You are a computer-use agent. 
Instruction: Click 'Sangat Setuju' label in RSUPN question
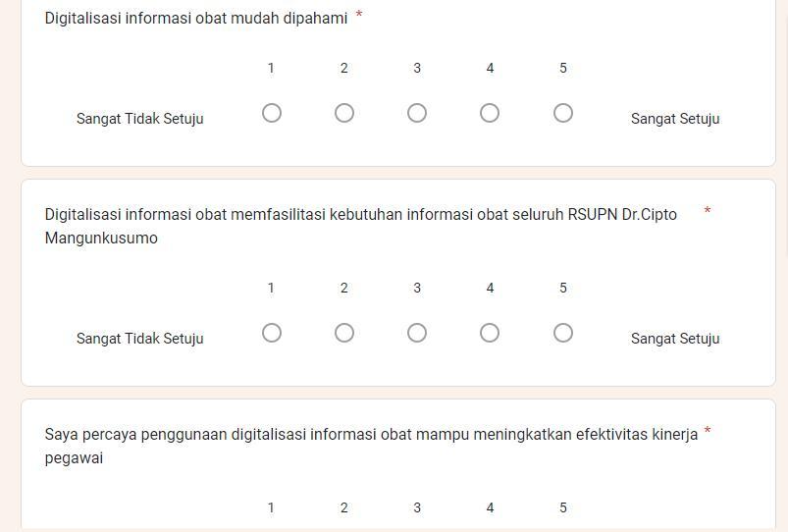coord(675,339)
